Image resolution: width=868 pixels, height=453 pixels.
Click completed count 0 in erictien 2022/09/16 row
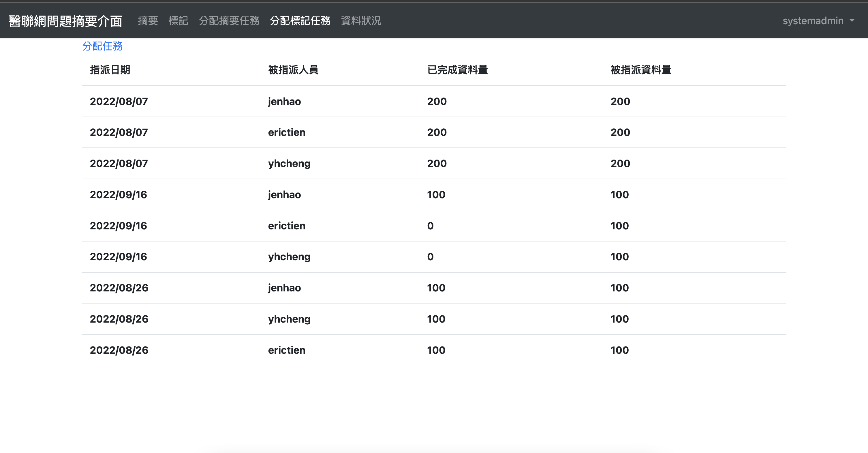coord(430,226)
